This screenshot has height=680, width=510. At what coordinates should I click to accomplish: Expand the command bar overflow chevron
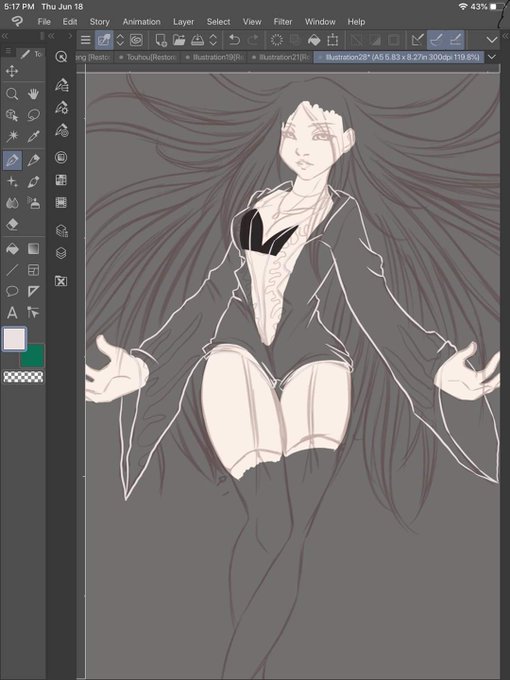[491, 40]
